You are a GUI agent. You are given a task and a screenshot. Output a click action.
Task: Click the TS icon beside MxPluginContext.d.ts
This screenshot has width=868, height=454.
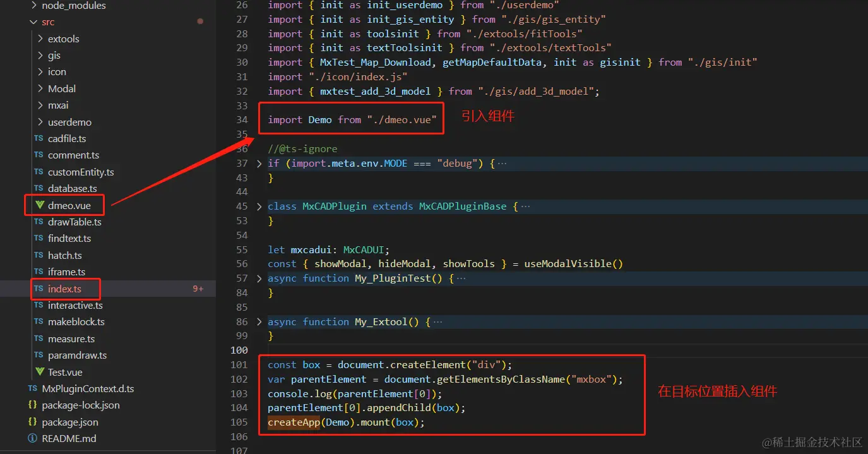[33, 389]
